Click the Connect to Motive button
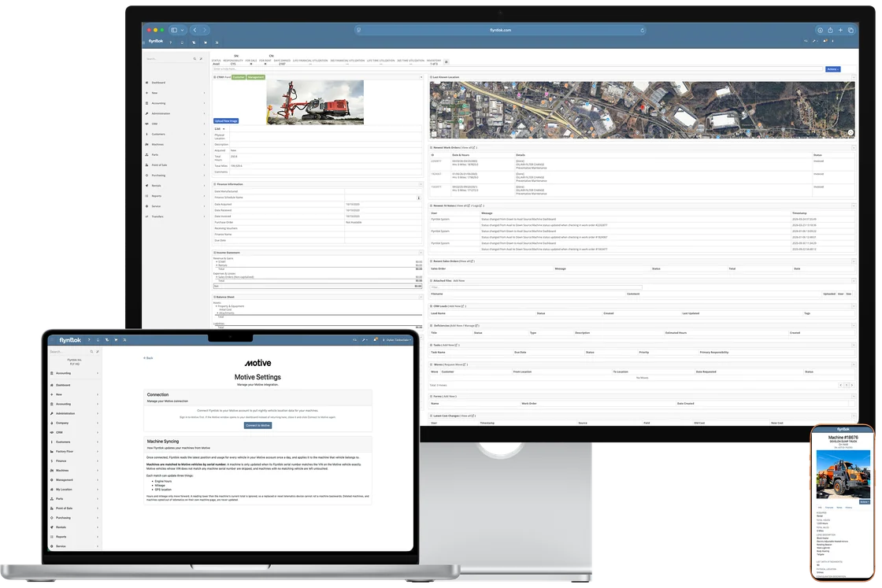 coord(258,426)
